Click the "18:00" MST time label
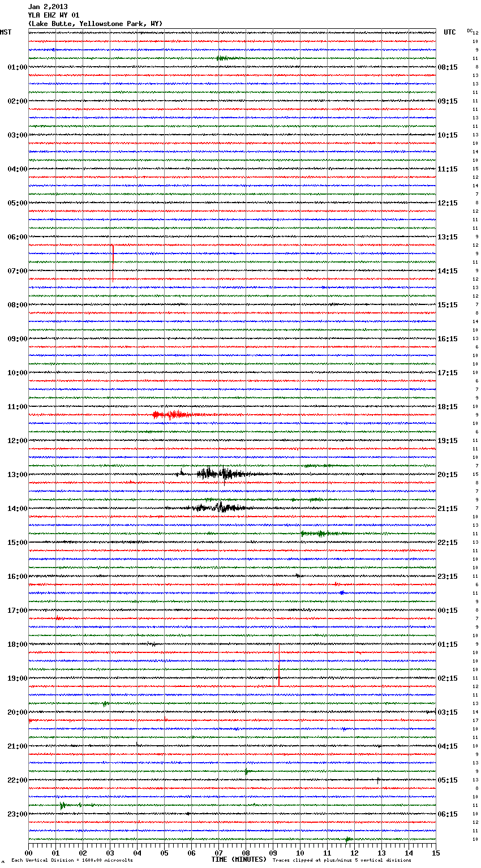Screen dimensions: 481x868 point(18,644)
